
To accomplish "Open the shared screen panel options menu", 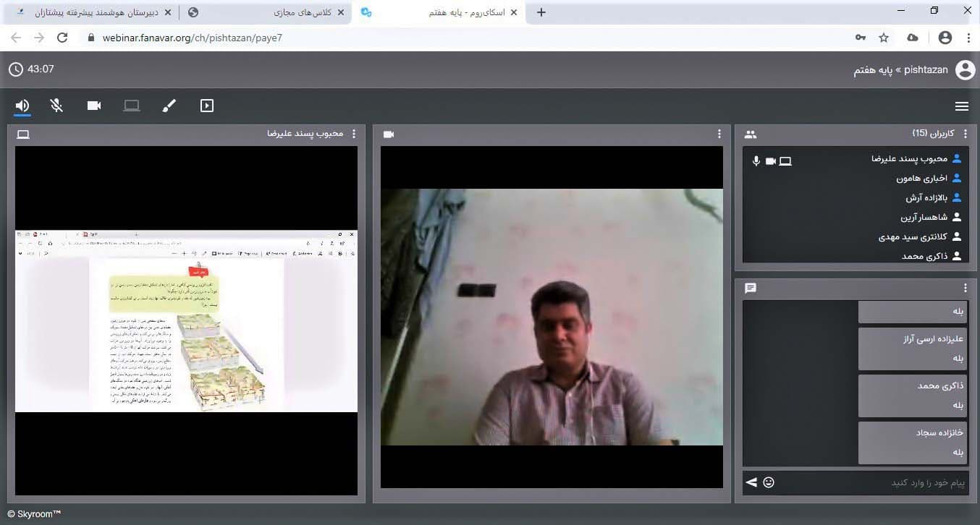I will coord(353,134).
